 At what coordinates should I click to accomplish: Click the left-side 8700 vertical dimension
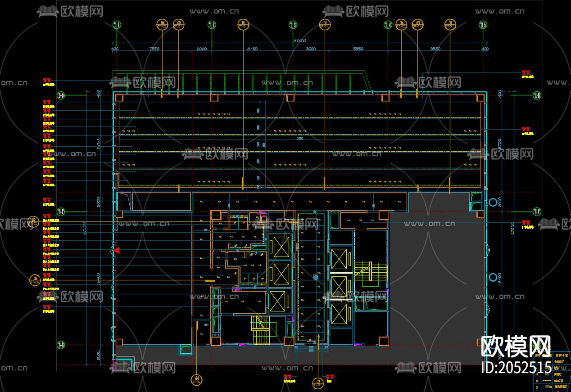tap(98, 144)
